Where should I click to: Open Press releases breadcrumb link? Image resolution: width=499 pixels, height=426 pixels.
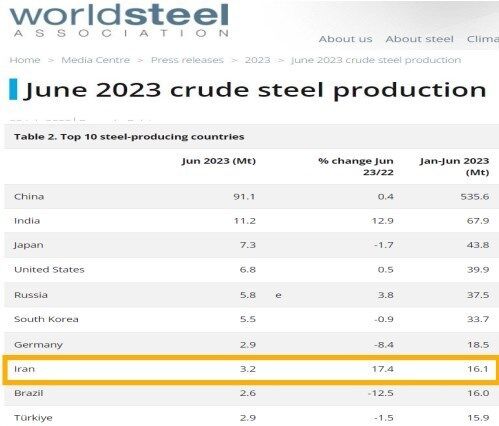pos(187,60)
